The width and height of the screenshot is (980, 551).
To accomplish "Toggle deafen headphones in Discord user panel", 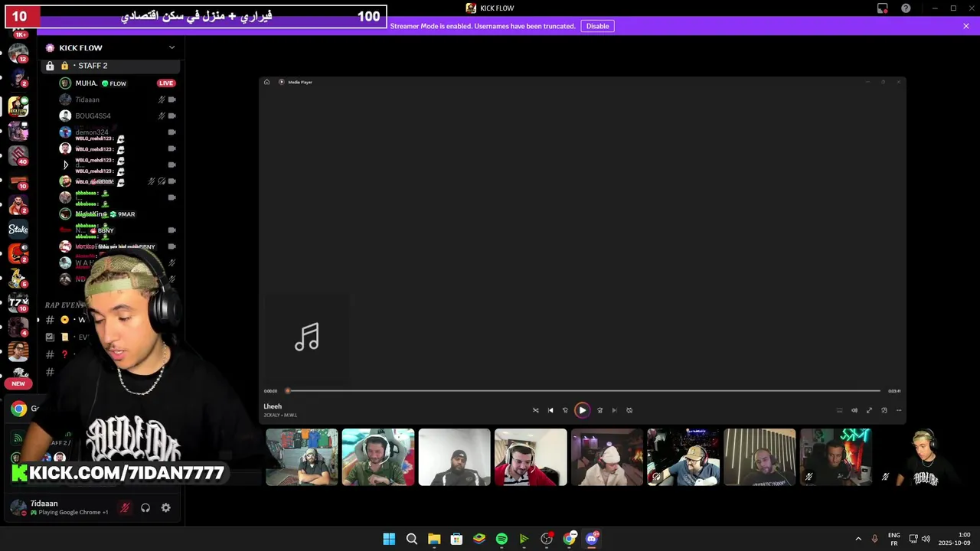I will pos(145,507).
